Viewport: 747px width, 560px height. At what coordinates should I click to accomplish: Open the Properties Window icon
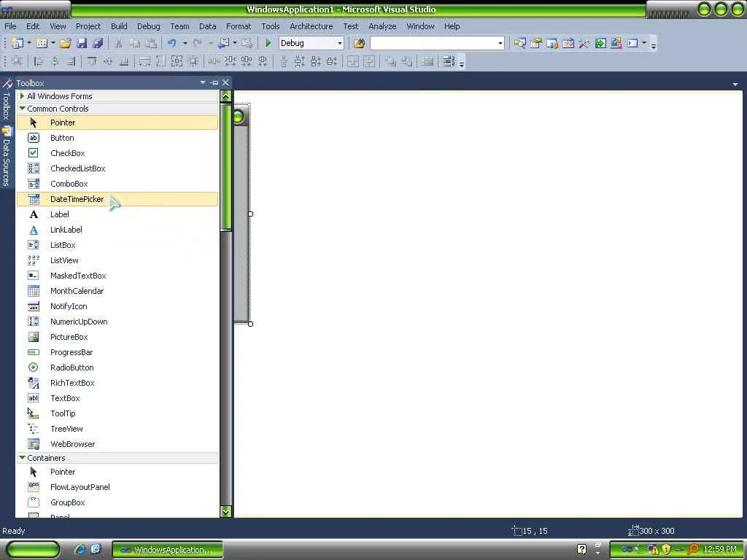(536, 43)
